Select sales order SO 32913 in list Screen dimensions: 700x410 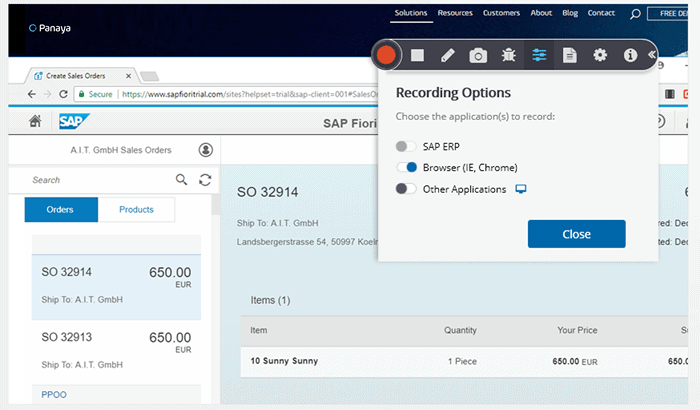pyautogui.click(x=116, y=352)
